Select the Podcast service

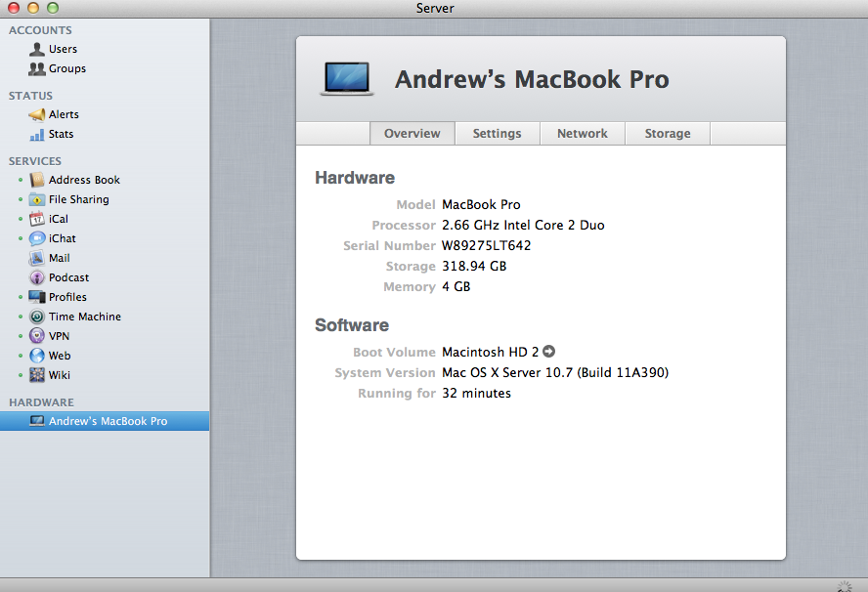105,277
